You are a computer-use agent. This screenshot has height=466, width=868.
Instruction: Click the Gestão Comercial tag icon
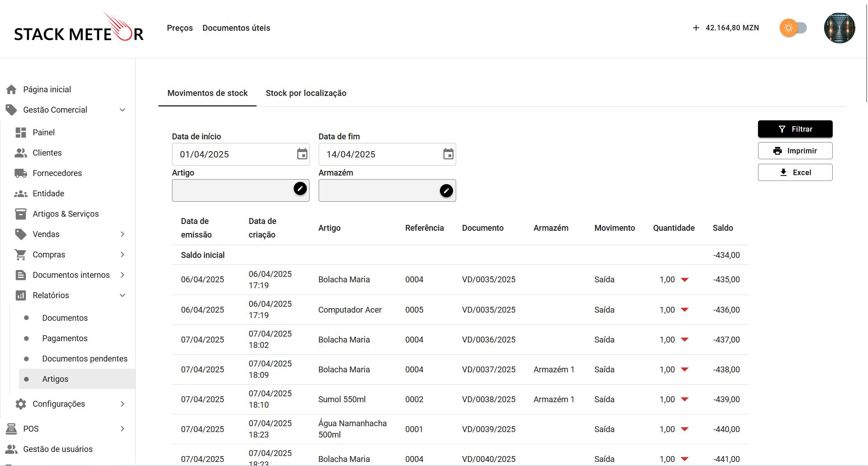[11, 110]
